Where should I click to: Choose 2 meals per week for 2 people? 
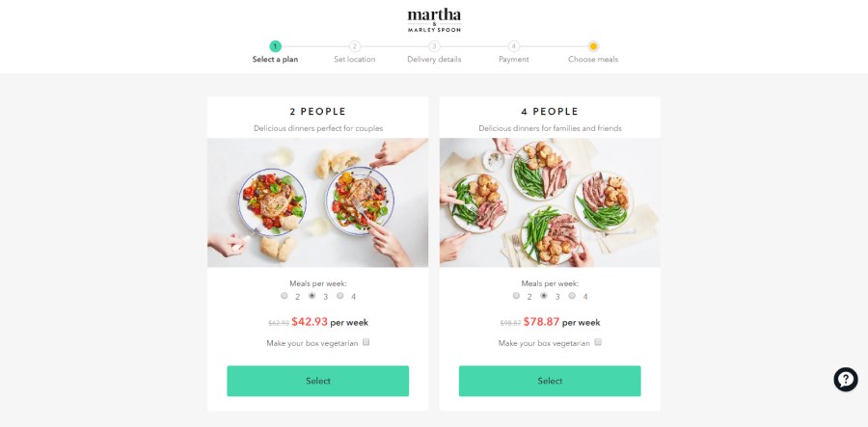(x=284, y=295)
